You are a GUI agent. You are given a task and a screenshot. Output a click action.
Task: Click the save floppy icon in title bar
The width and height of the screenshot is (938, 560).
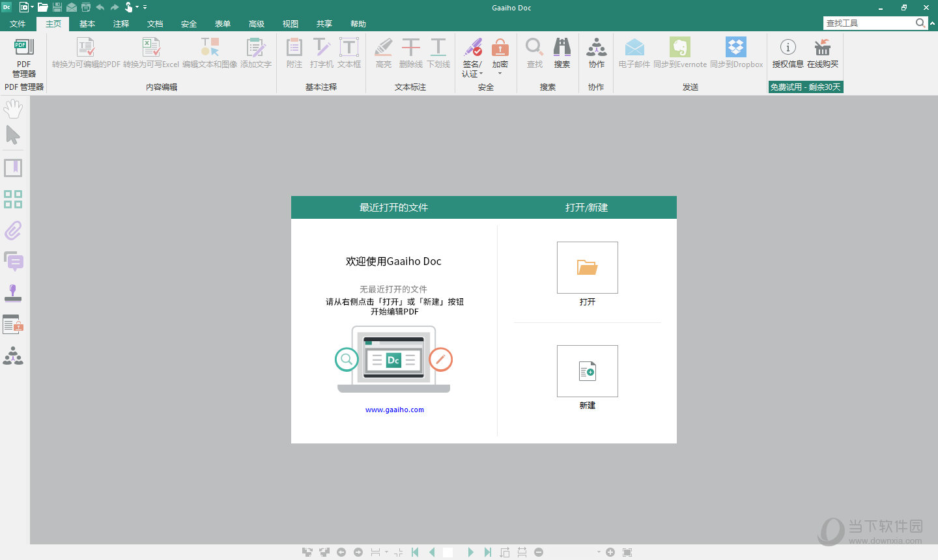click(x=57, y=7)
